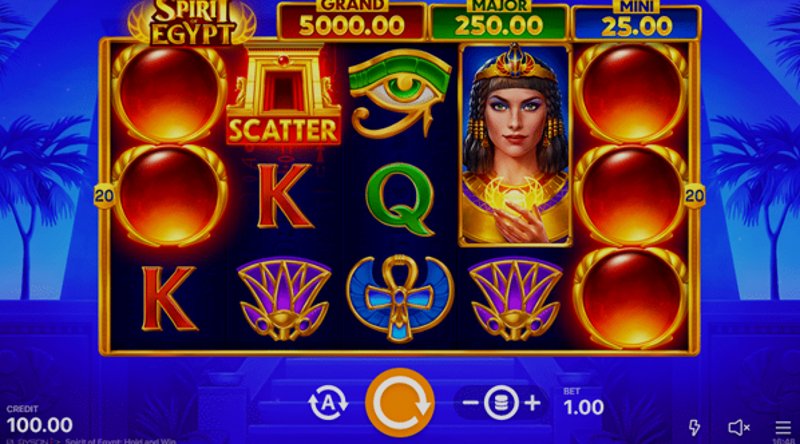Click the right 20 paylines marker
Image resolution: width=800 pixels, height=444 pixels.
694,196
